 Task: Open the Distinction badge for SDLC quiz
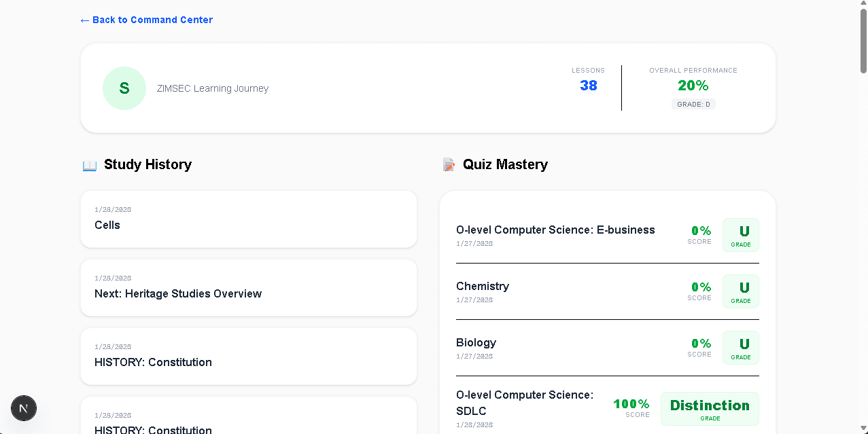click(x=709, y=408)
